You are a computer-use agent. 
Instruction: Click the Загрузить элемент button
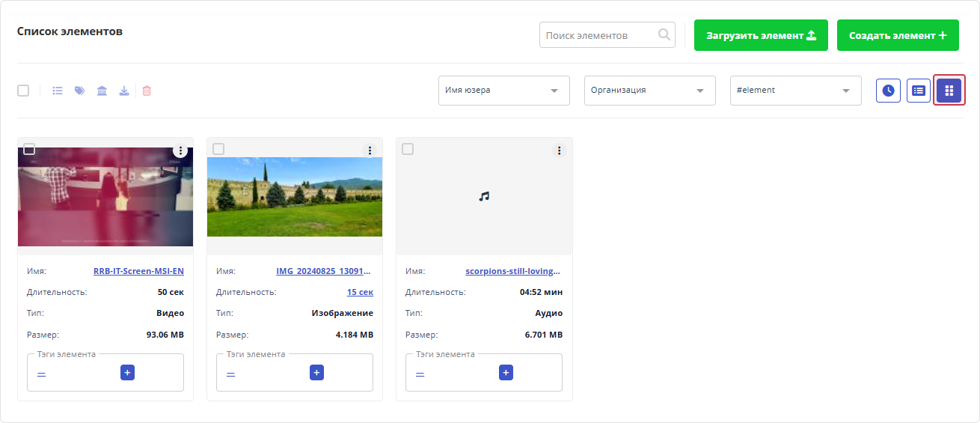[761, 35]
